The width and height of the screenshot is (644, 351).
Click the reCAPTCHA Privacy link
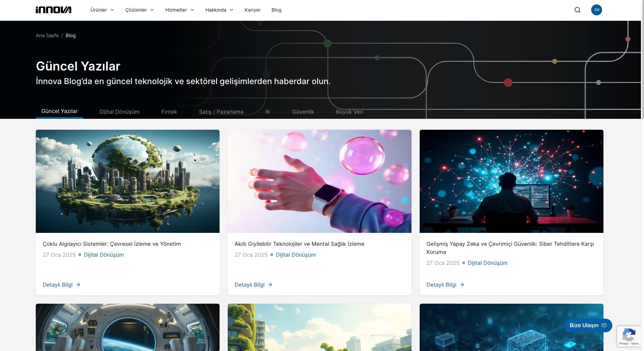pos(624,344)
